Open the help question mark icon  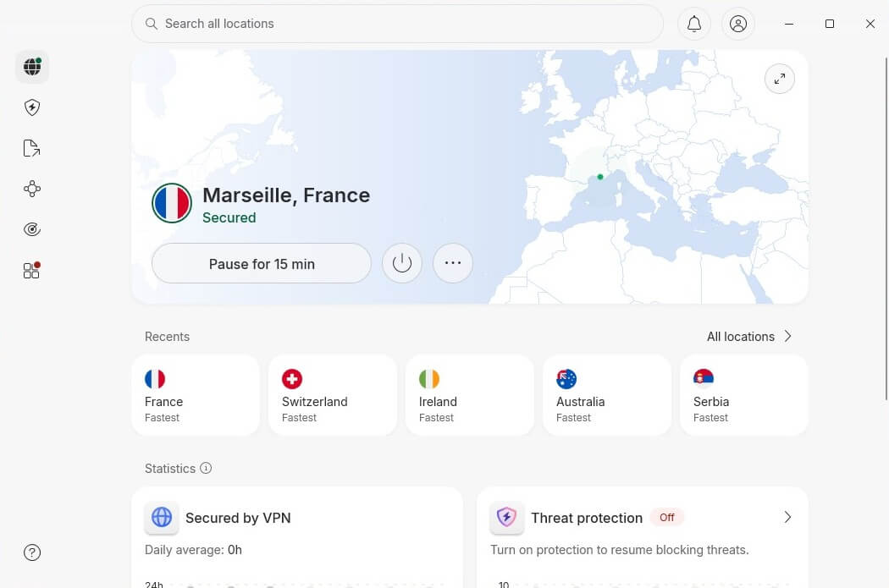pos(32,552)
